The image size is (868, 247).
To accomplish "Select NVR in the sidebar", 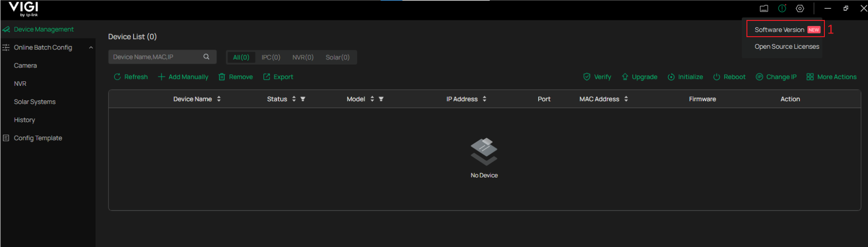I will (x=20, y=84).
